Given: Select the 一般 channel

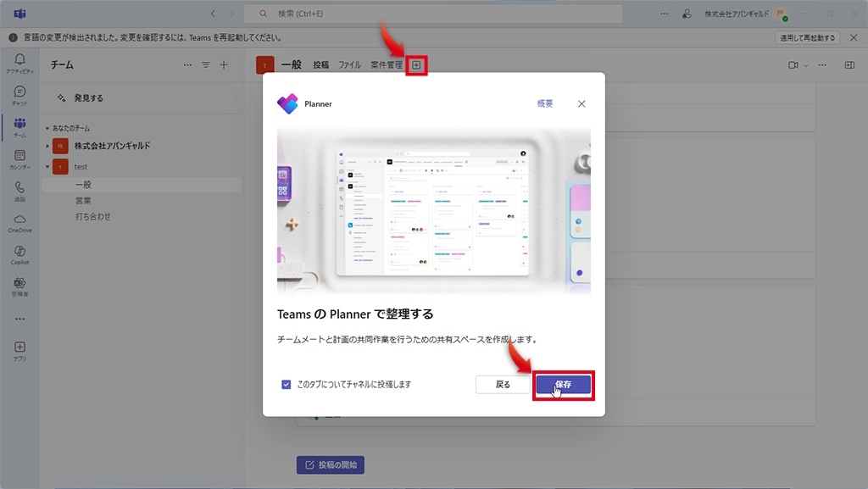Looking at the screenshot, I should 142,185.
